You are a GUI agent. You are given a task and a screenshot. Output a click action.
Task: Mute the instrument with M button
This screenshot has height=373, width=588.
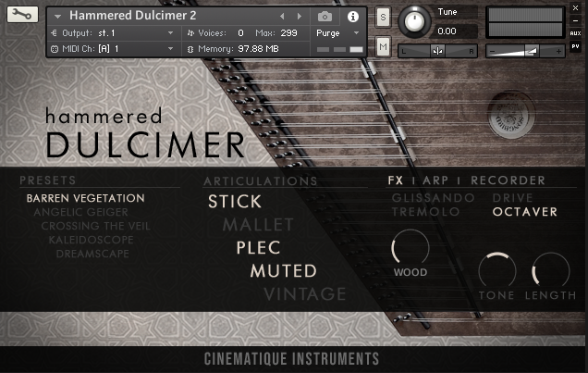click(x=383, y=47)
